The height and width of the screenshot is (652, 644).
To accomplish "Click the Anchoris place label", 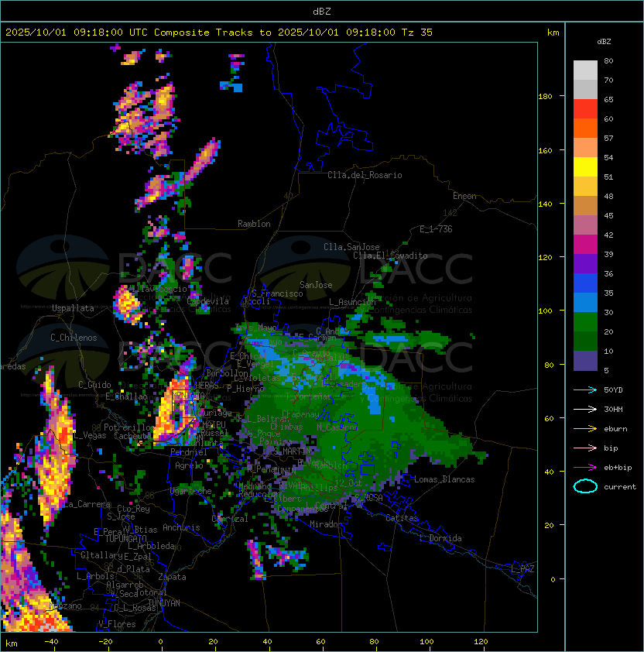I will click(x=181, y=527).
